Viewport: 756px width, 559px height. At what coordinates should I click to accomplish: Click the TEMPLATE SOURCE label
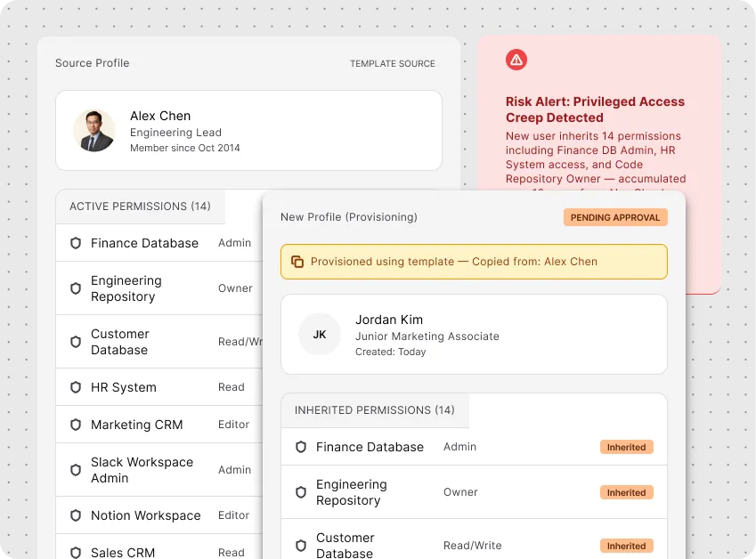pyautogui.click(x=393, y=63)
